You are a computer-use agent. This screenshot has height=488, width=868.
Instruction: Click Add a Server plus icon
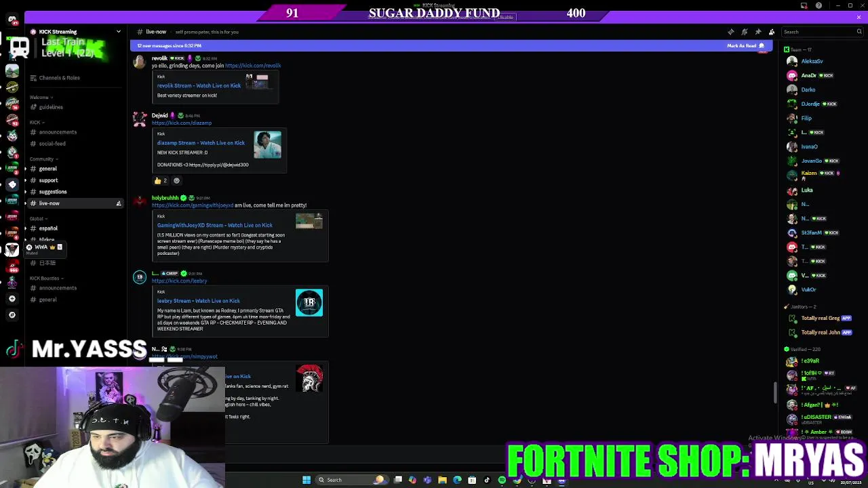(x=12, y=299)
